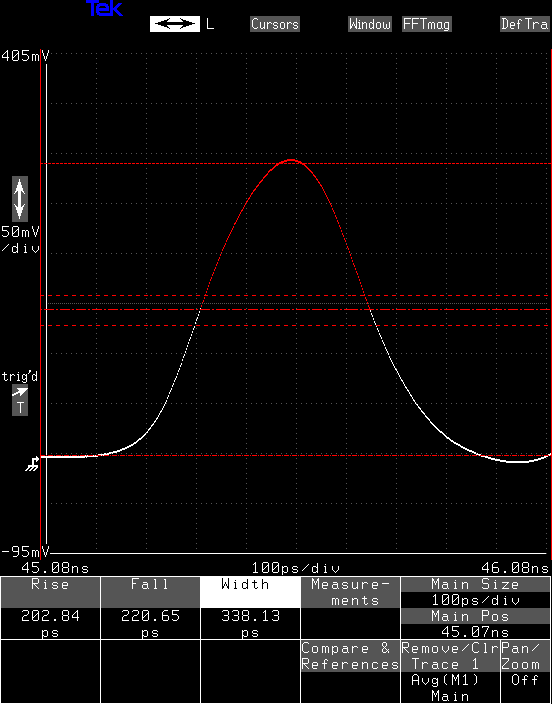Open the Def Tra menu
This screenshot has width=552, height=704.
pyautogui.click(x=526, y=24)
